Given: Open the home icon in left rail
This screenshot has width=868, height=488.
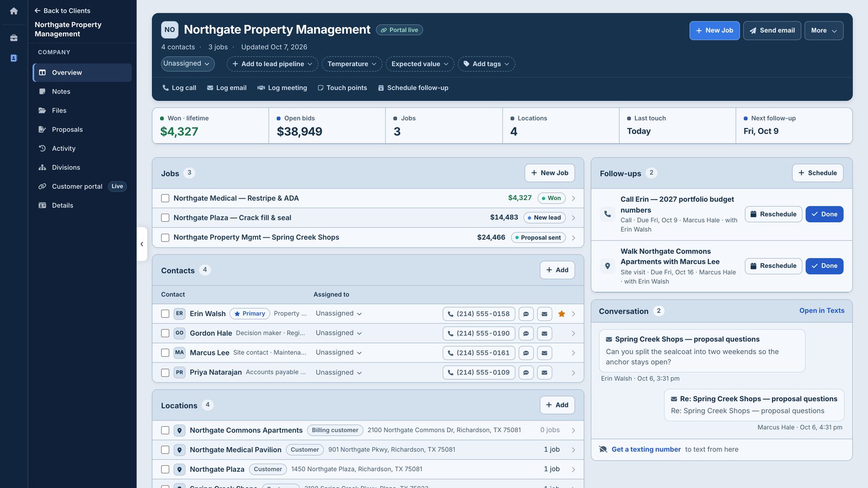Looking at the screenshot, I should point(14,11).
